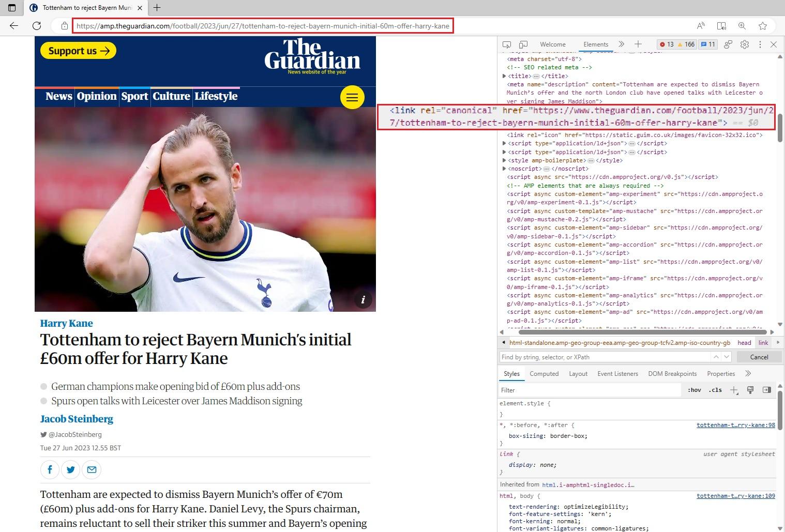
Task: Click the new style rule plus icon
Action: tap(734, 390)
